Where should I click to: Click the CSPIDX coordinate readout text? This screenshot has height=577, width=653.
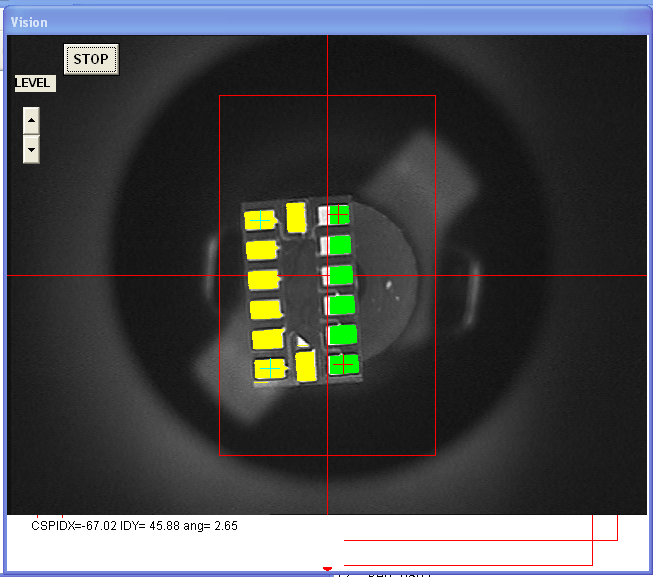tap(134, 525)
